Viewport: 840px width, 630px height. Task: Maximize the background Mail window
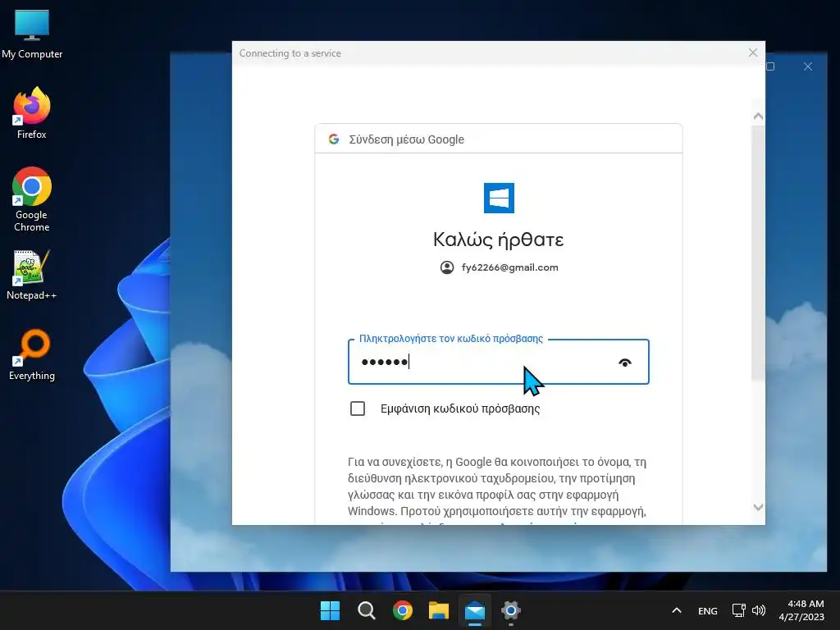(771, 66)
